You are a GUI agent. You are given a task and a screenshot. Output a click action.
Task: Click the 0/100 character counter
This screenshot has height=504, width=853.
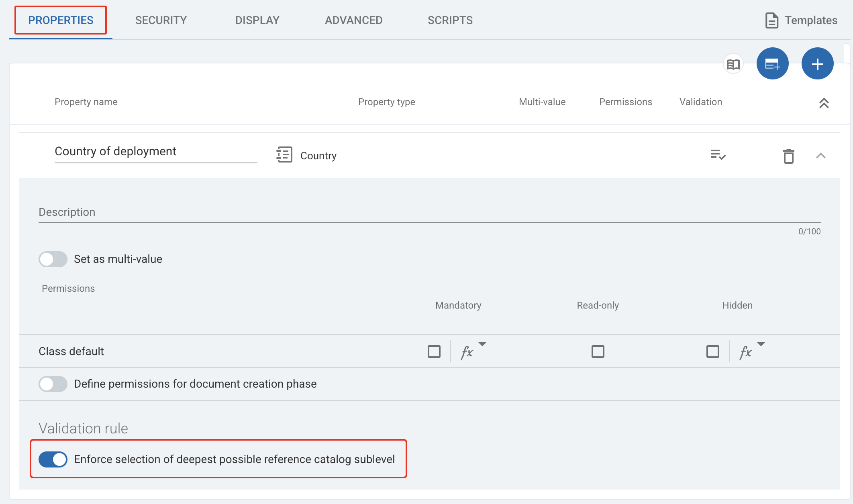click(x=810, y=232)
